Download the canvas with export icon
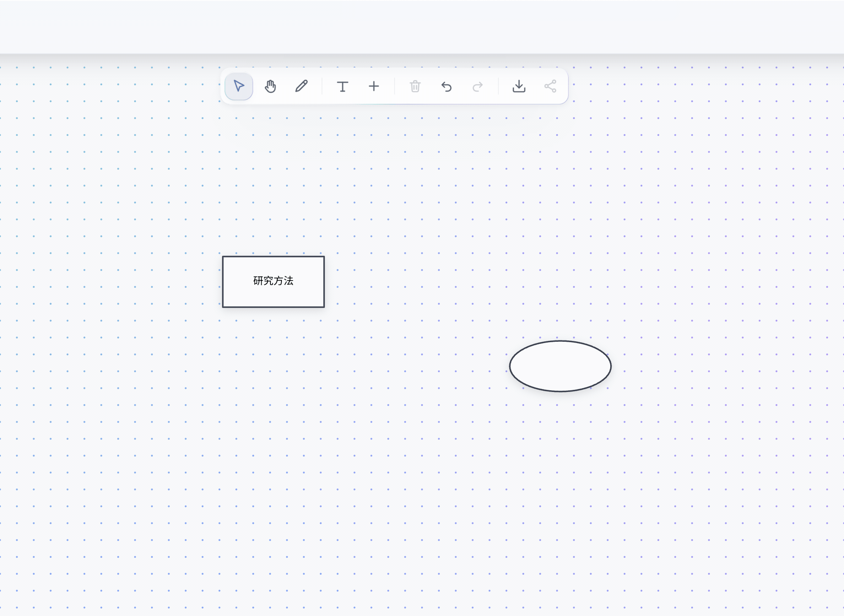 click(x=519, y=86)
